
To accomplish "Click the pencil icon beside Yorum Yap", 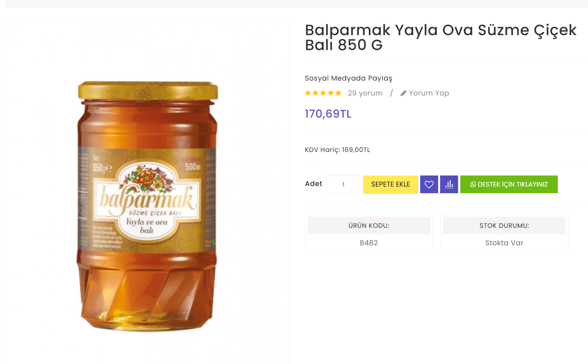I will coord(403,93).
